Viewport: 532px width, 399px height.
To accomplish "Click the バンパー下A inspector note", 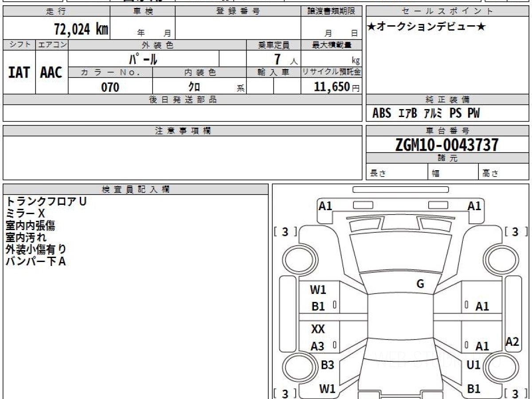I will [x=35, y=261].
